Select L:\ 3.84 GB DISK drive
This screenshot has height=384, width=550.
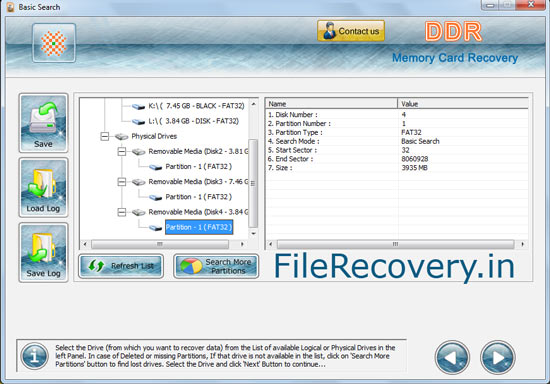193,121
